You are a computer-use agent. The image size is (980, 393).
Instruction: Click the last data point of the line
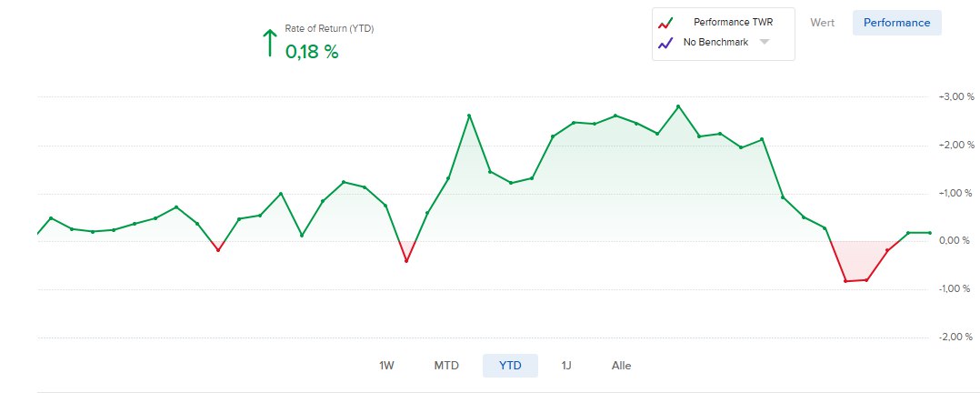click(x=929, y=233)
